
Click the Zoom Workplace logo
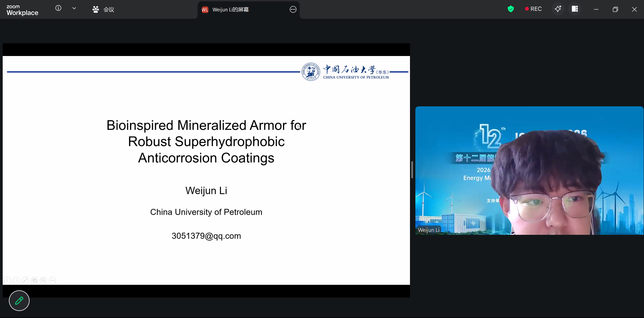(x=22, y=10)
